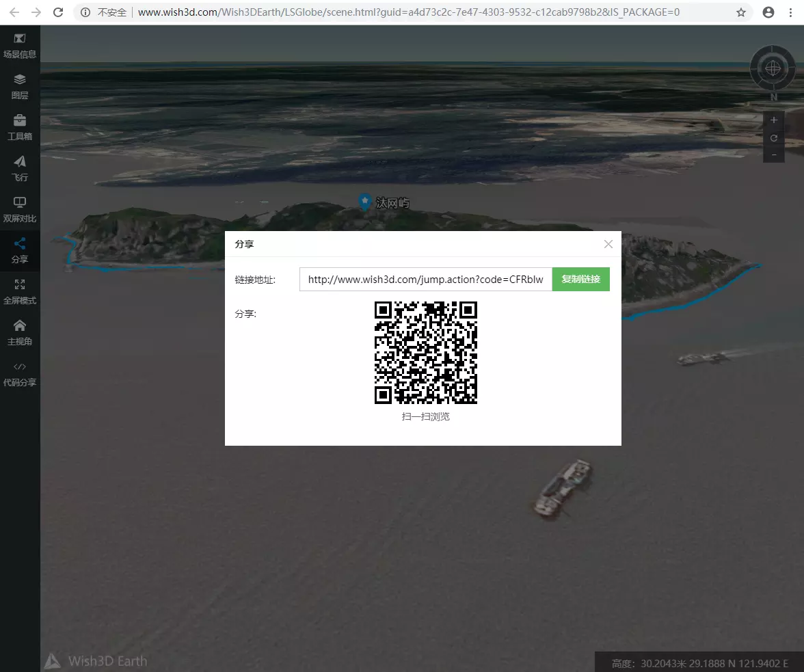
Task: Click the 汰网屿 place label
Action: click(x=392, y=203)
